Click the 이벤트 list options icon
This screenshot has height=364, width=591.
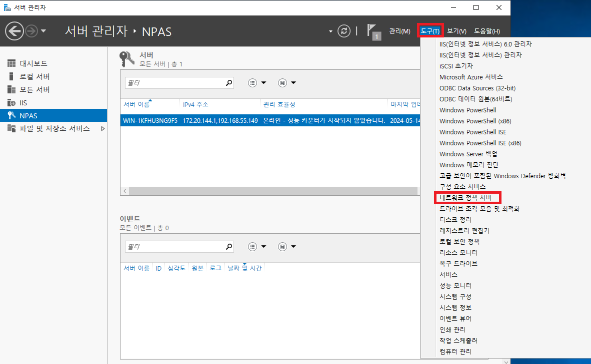point(252,247)
